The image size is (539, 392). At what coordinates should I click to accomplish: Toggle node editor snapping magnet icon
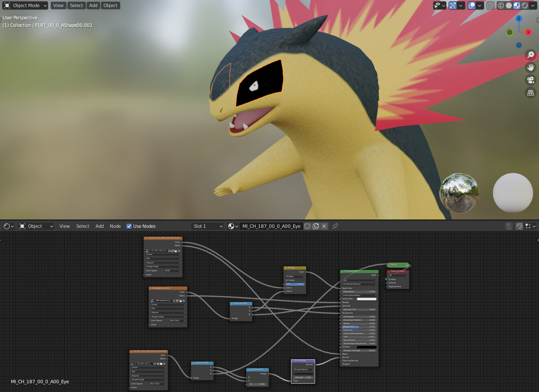pos(519,226)
